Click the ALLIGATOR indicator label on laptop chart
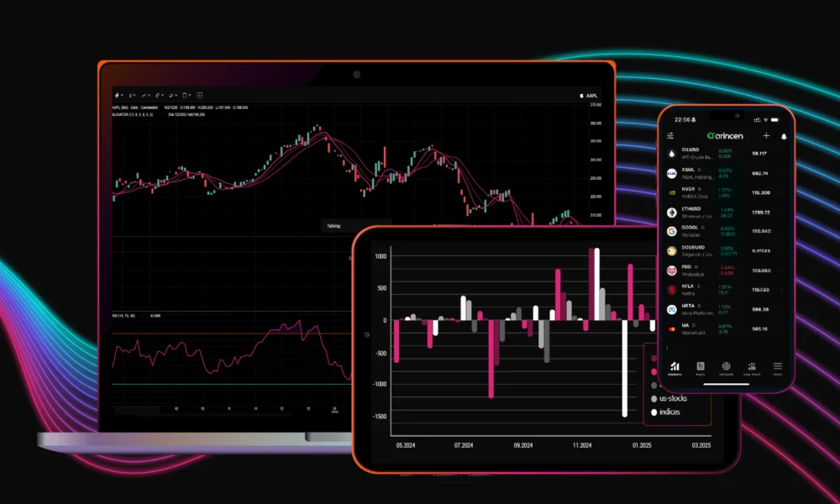The width and height of the screenshot is (840, 504). [x=133, y=114]
